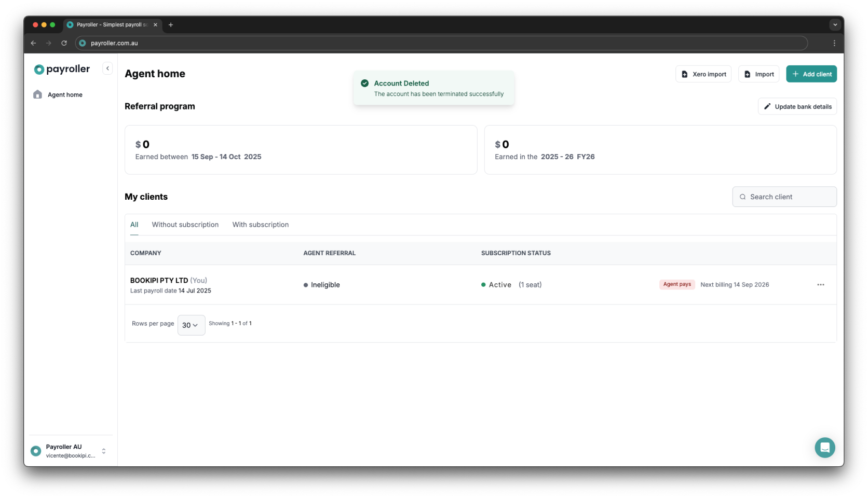
Task: Open BOOKIPI PTY LTD client row
Action: [x=480, y=285]
